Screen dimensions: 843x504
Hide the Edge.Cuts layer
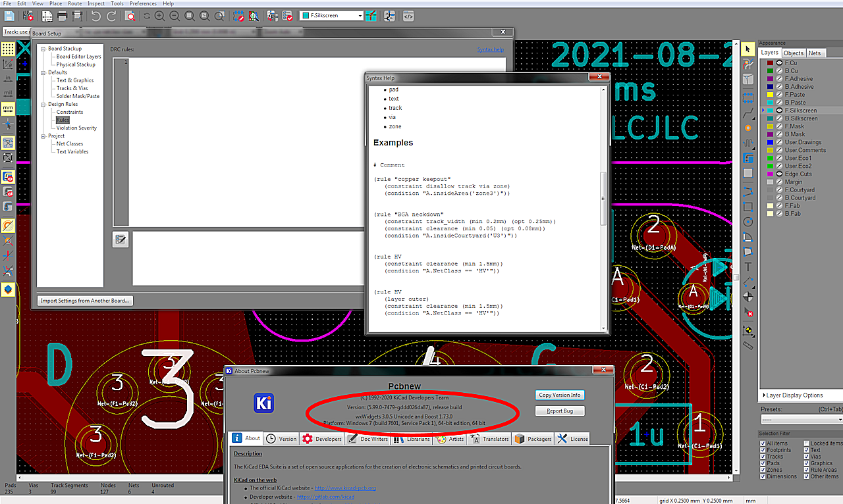click(x=779, y=174)
